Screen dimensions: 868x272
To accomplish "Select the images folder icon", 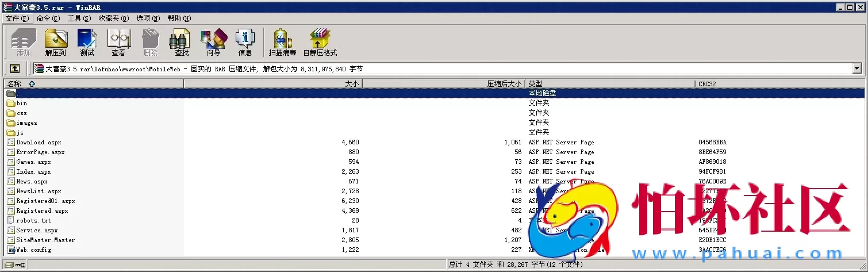I will [x=11, y=123].
